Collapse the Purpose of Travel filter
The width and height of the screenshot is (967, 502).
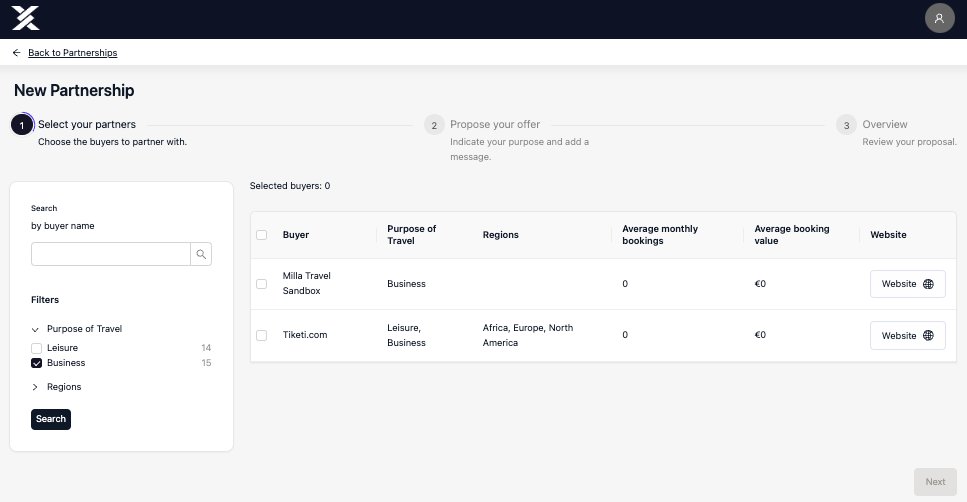tap(35, 329)
